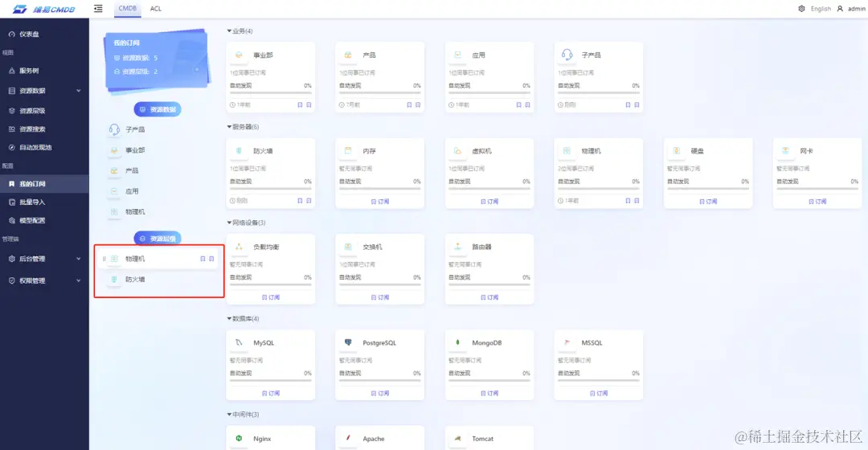The height and width of the screenshot is (450, 868).
Task: Click the 自动发现 progress bar on 路由器 card
Action: pos(489,284)
